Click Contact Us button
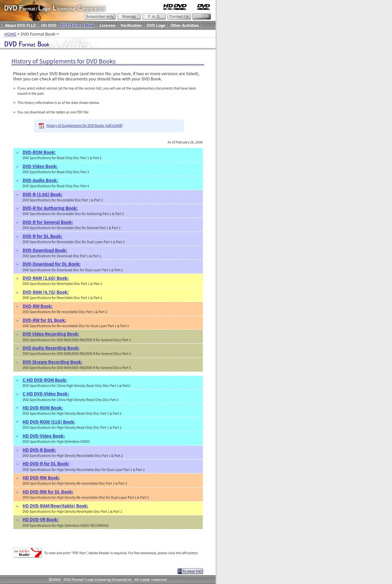 tap(179, 16)
